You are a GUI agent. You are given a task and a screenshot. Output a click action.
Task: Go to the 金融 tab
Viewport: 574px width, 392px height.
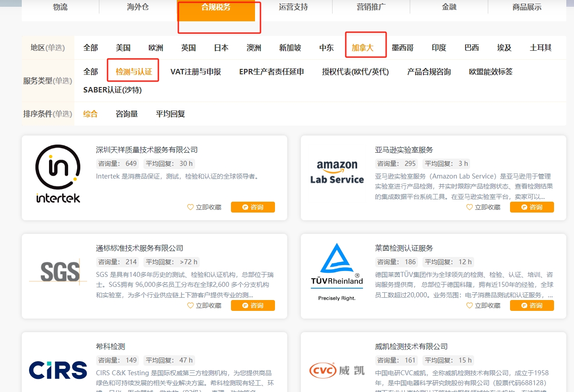tap(449, 7)
